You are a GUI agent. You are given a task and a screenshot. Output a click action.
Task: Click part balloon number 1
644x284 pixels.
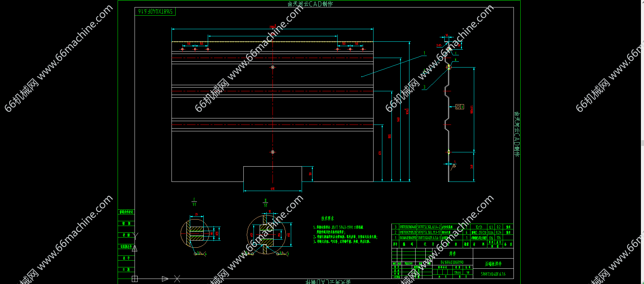pyautogui.click(x=424, y=53)
